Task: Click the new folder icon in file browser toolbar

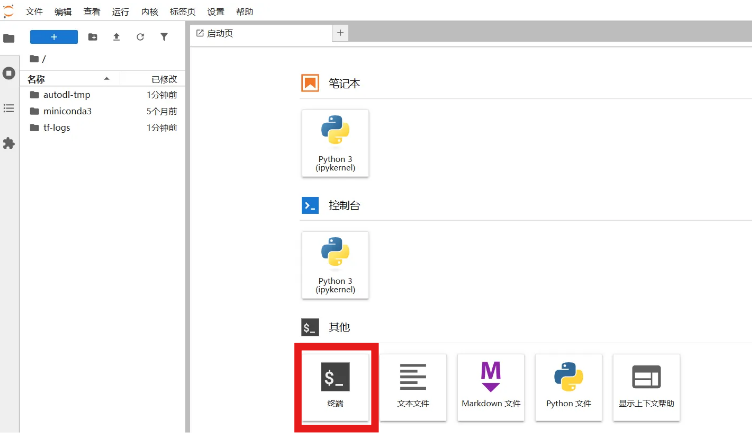Action: click(93, 37)
